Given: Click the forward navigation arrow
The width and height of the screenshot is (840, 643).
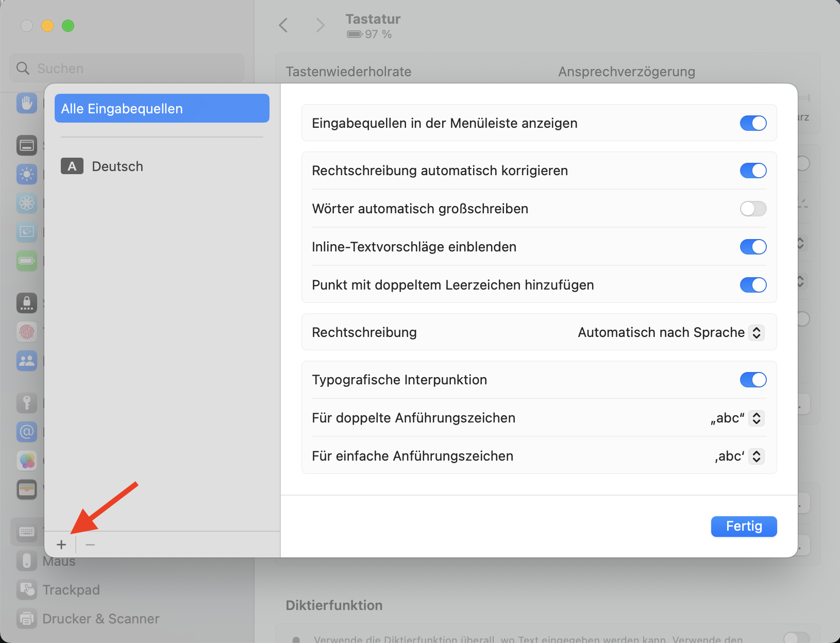Looking at the screenshot, I should coord(320,25).
